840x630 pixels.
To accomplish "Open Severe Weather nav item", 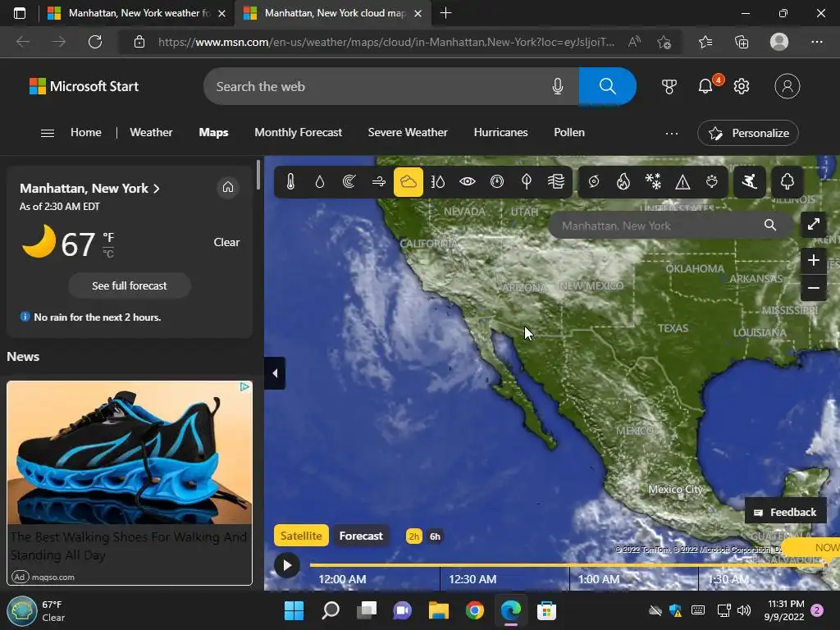I will pos(408,132).
